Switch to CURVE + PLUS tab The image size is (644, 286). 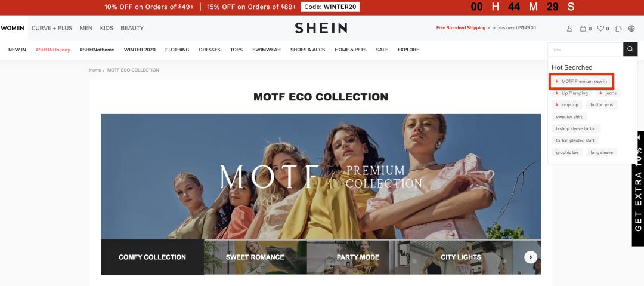click(52, 29)
